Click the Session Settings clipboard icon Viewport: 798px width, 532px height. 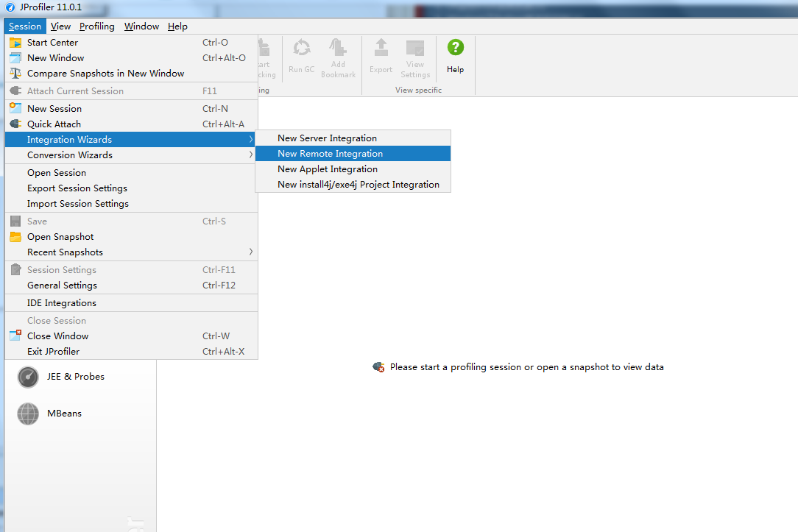pos(15,269)
